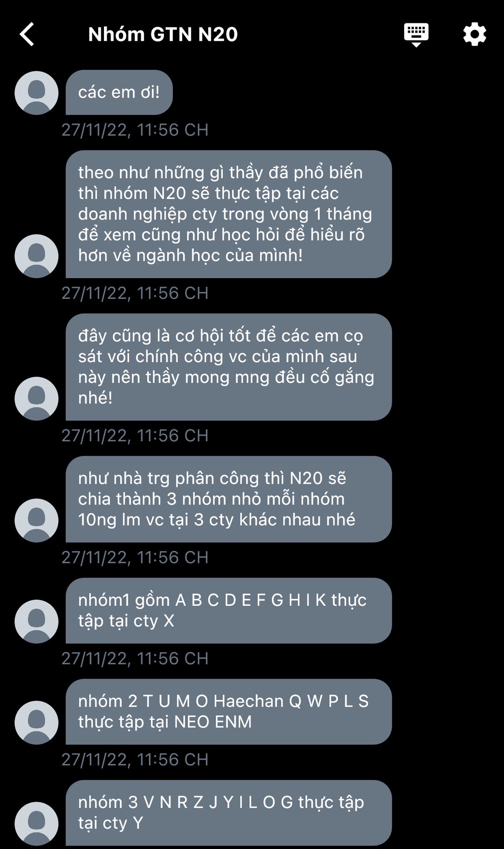Select message about chia thành 3 nhóm nhỏ
The image size is (504, 849).
tap(228, 499)
